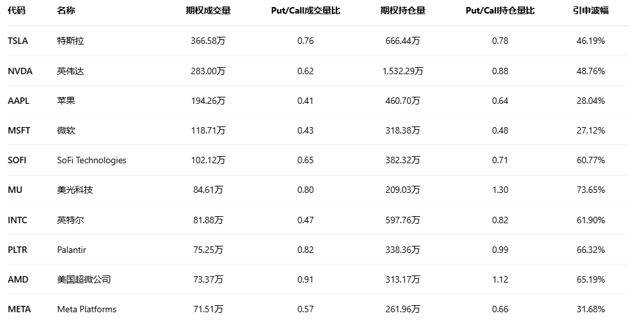Open the Meta Platforms row name

pos(87,309)
